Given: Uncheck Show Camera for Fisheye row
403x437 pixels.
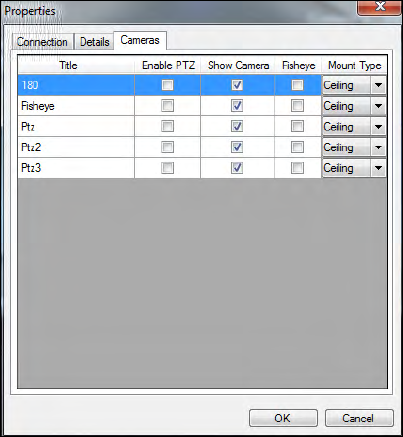Looking at the screenshot, I should click(237, 106).
